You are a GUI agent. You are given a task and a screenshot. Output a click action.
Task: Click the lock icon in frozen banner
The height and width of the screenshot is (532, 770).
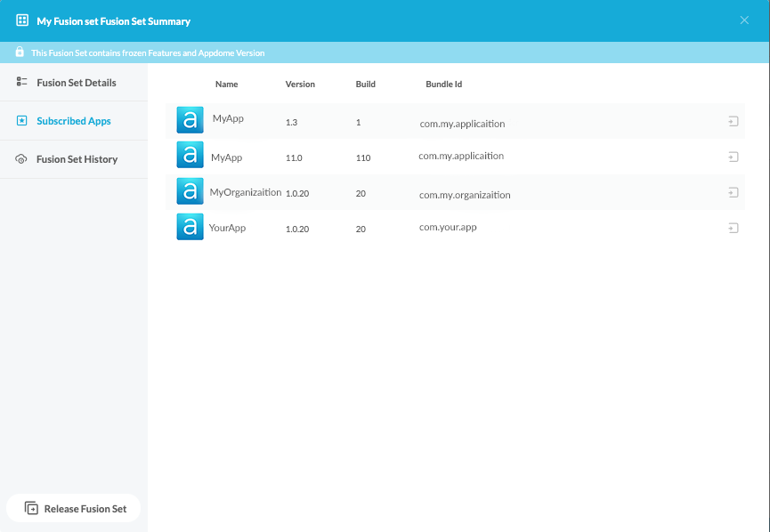(x=20, y=52)
